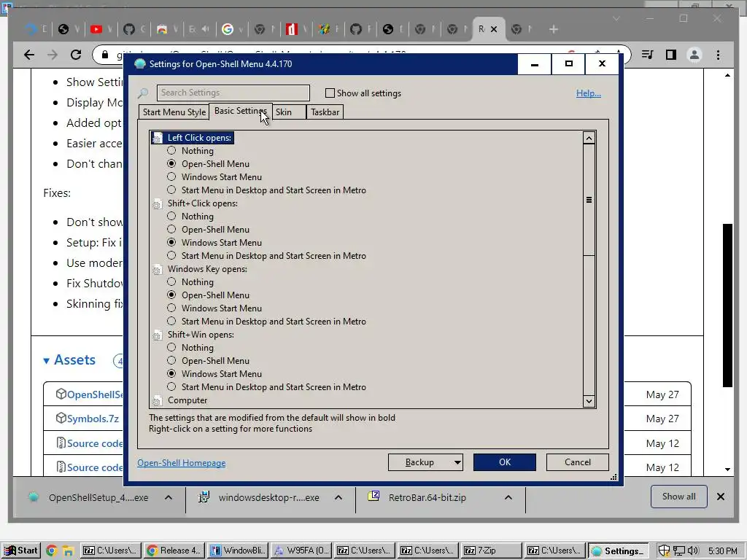This screenshot has height=560, width=747.
Task: Collapse the Assets section triangle
Action: tap(46, 361)
